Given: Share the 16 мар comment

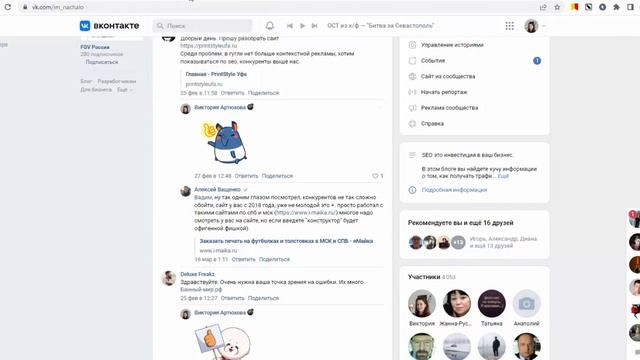Looking at the screenshot, I should click(x=274, y=259).
